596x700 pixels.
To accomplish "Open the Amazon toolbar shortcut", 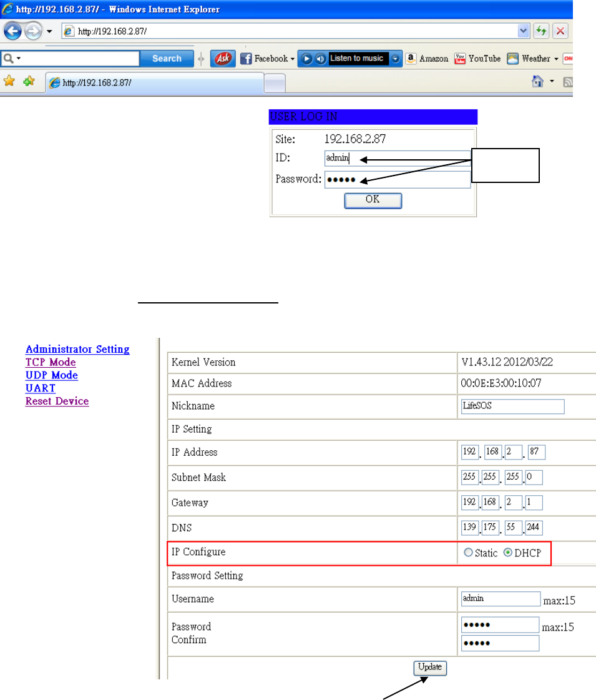I will pos(427,59).
